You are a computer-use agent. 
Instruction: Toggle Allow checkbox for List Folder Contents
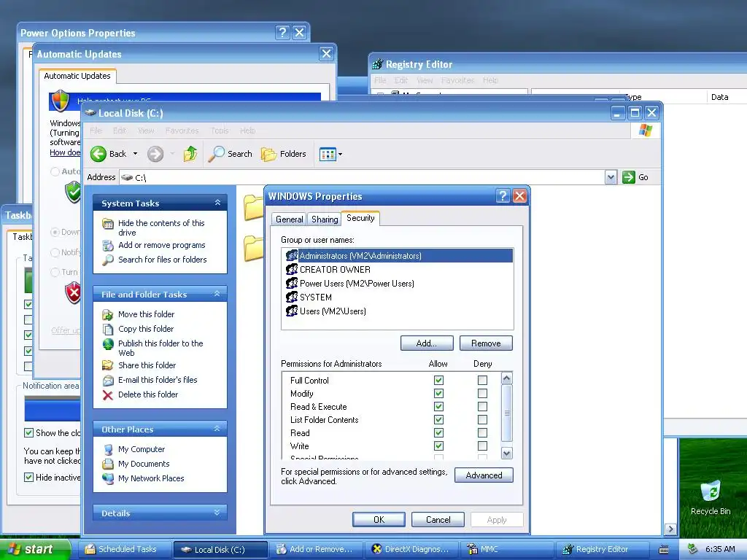coord(438,419)
